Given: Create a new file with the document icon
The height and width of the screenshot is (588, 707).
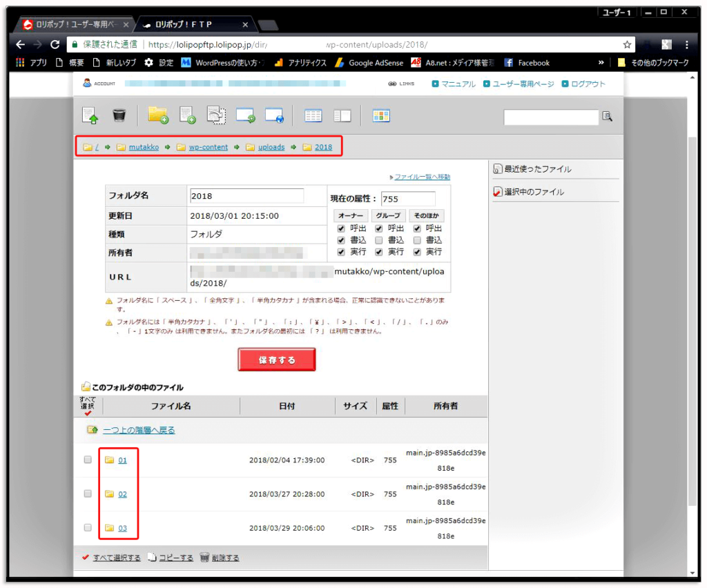Looking at the screenshot, I should click(x=188, y=115).
